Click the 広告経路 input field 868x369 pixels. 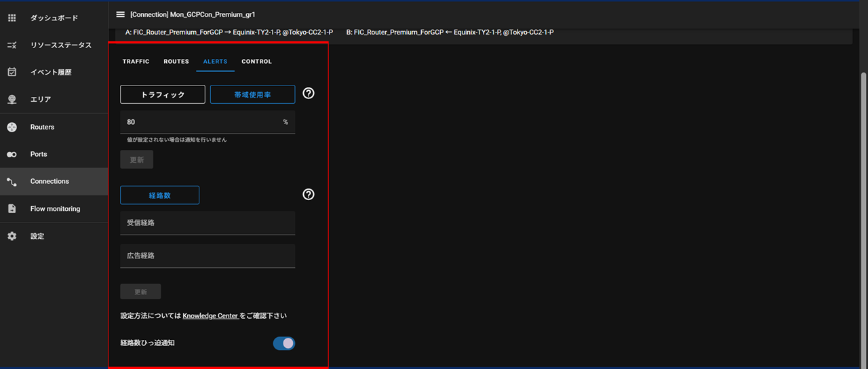click(x=208, y=256)
